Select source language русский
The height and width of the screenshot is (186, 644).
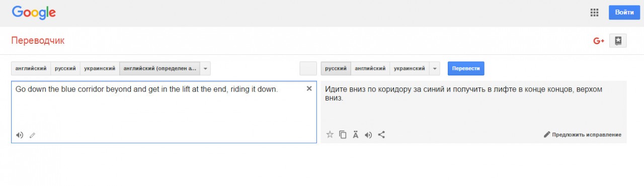[x=65, y=68]
